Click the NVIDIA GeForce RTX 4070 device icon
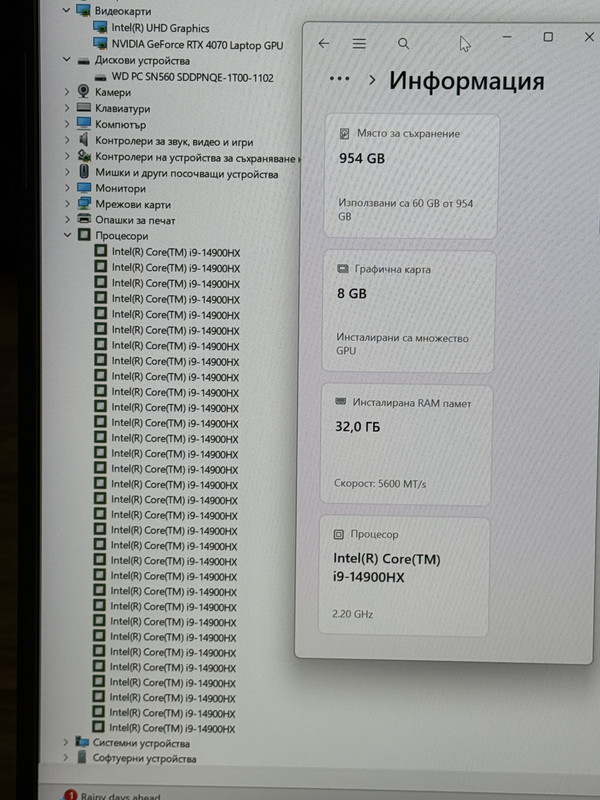The image size is (600, 800). (101, 43)
